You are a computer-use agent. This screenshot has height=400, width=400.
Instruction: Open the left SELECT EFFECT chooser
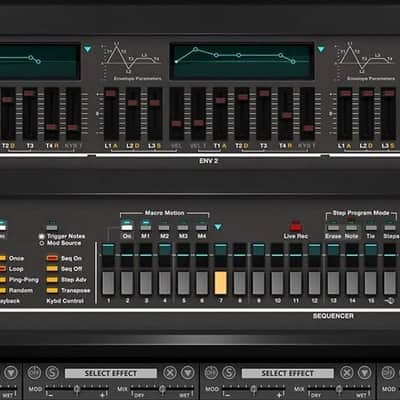tap(111, 373)
